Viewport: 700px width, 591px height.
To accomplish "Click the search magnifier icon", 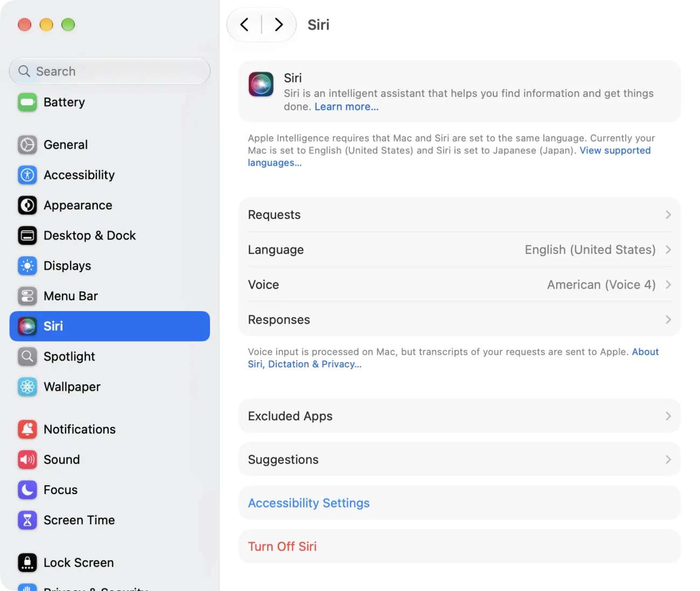I will pos(24,71).
